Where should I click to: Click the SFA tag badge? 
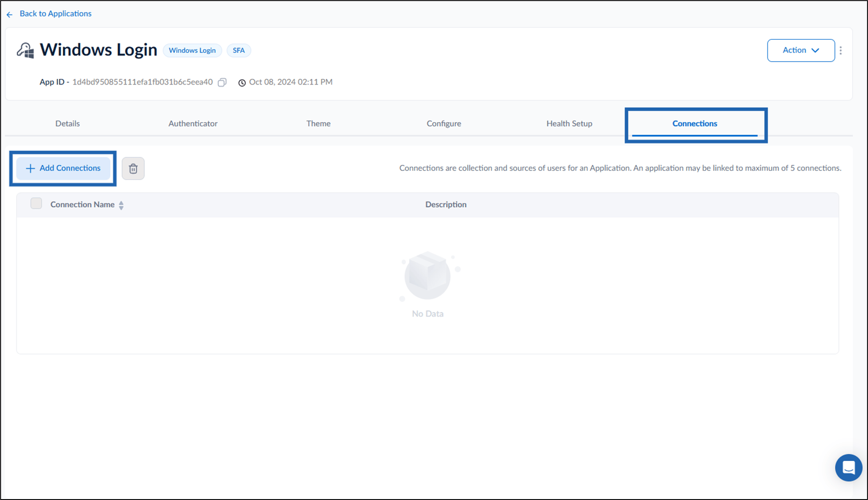[x=239, y=50]
